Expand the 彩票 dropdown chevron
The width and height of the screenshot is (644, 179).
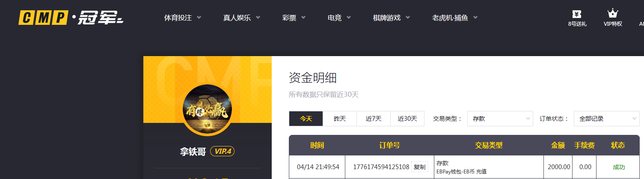[x=303, y=18]
